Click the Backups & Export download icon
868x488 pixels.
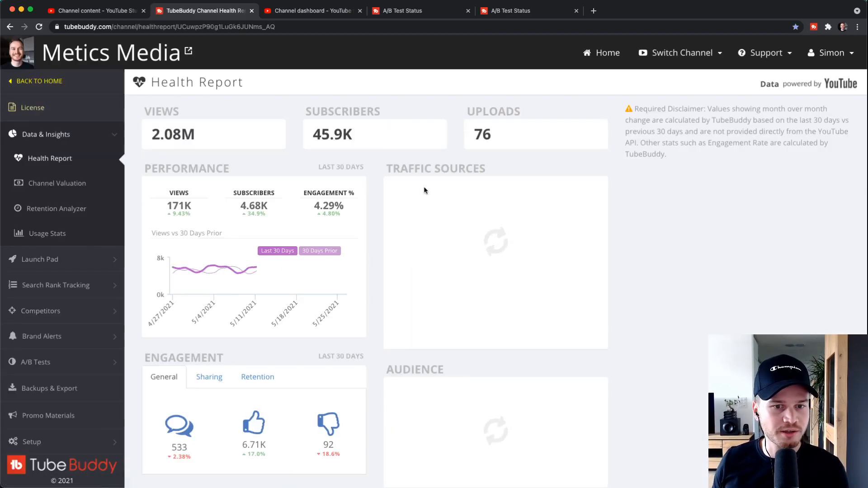coord(13,387)
